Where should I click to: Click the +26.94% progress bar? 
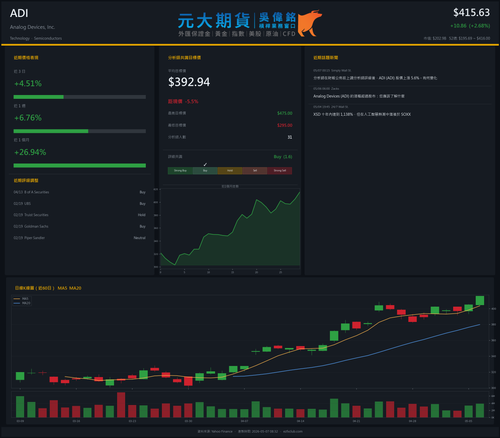(x=80, y=166)
